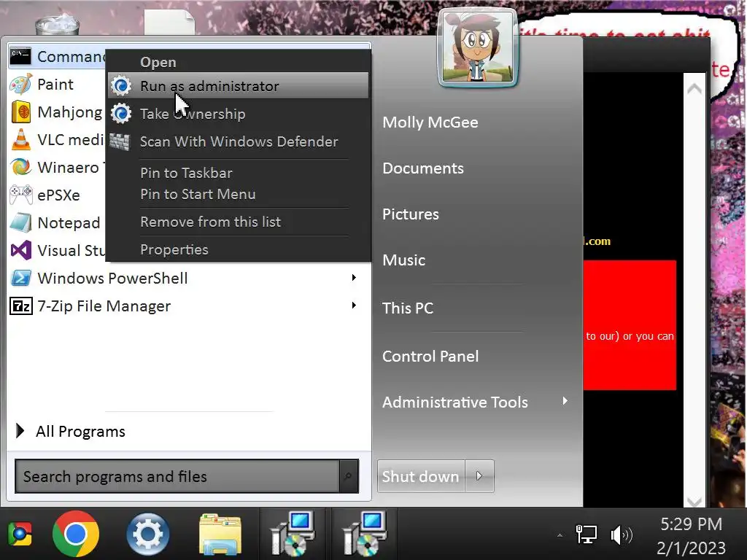Click scroll down arrow in background window
Screen dimensions: 747x560
(694, 502)
